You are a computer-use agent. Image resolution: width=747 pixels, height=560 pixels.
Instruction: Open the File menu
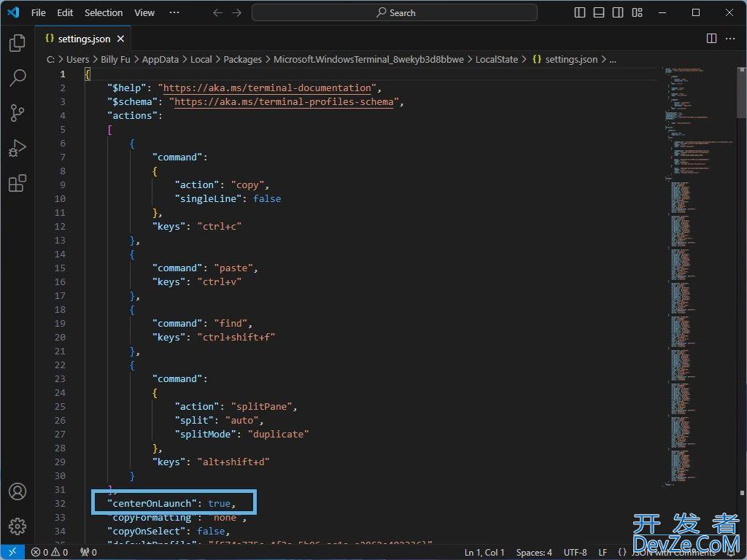[x=39, y=13]
